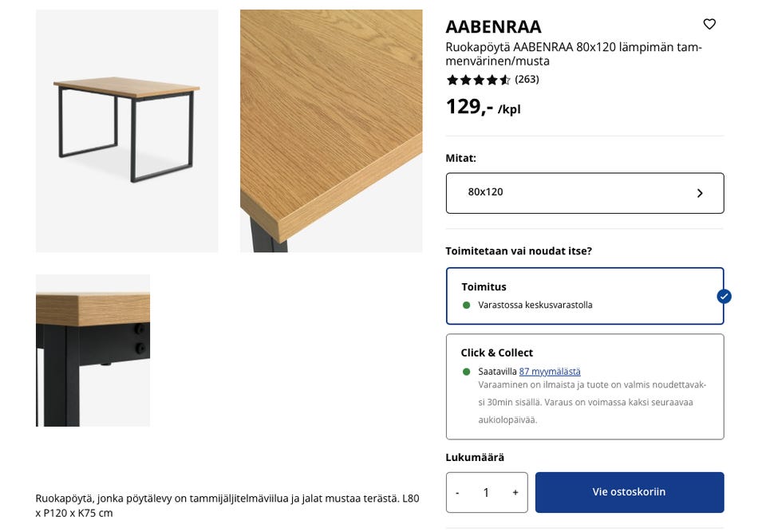Image resolution: width=766 pixels, height=532 pixels.
Task: Open the (263) reviews count
Action: 527,79
